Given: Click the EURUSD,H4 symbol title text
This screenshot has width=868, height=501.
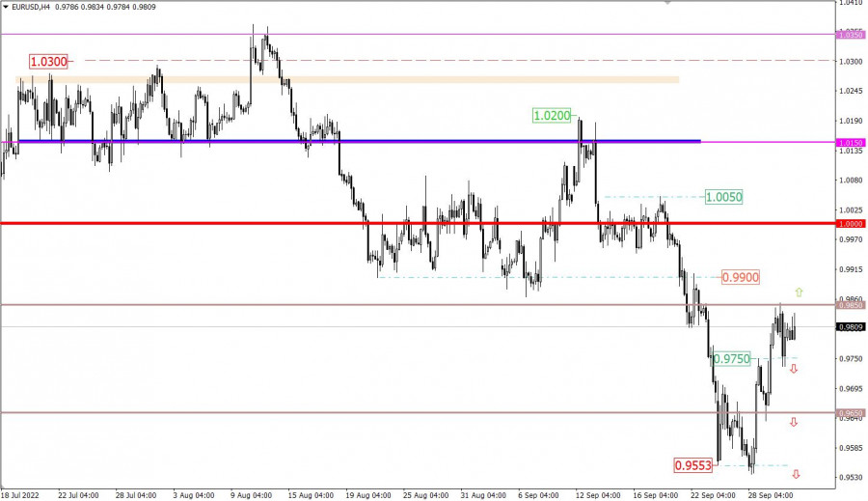Looking at the screenshot, I should click(31, 7).
